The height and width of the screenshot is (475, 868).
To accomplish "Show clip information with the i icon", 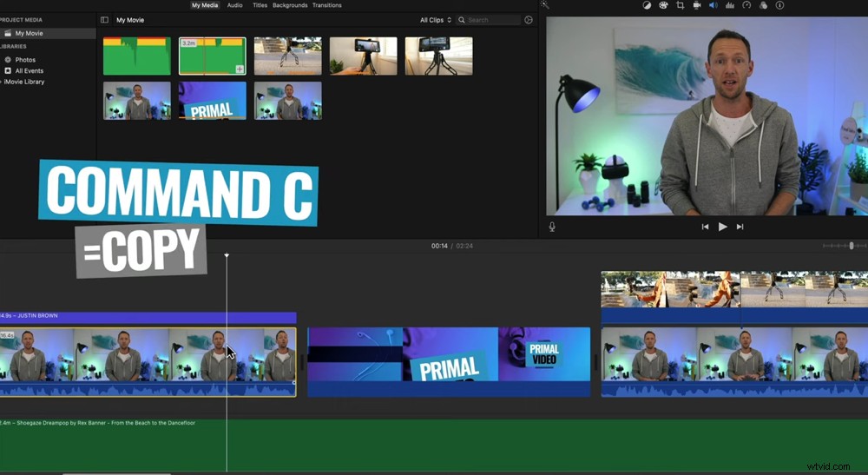I will (780, 5).
